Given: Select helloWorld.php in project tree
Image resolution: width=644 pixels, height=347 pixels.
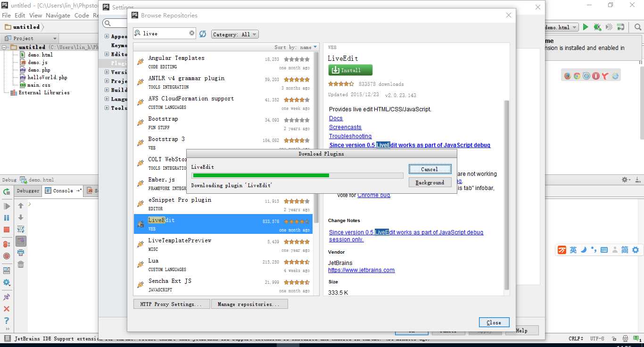Looking at the screenshot, I should point(47,77).
